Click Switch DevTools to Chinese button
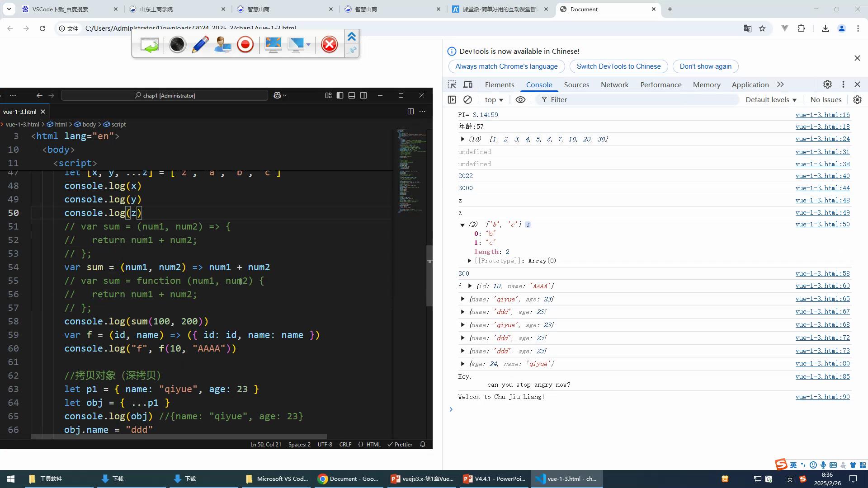The width and height of the screenshot is (868, 488). [x=618, y=66]
